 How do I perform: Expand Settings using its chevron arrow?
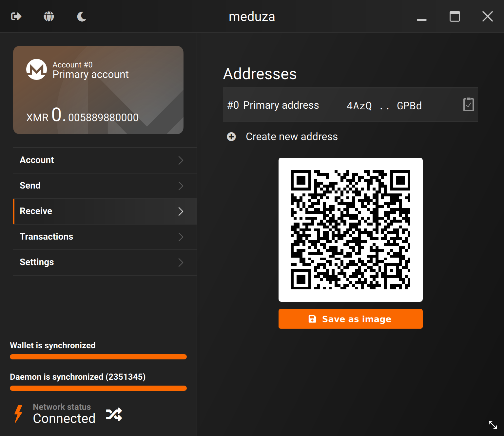[181, 263]
